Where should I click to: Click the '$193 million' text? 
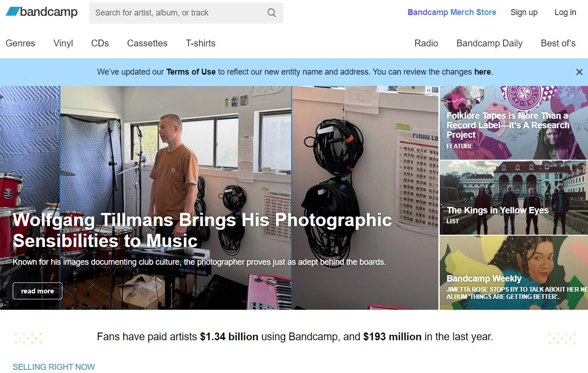392,337
